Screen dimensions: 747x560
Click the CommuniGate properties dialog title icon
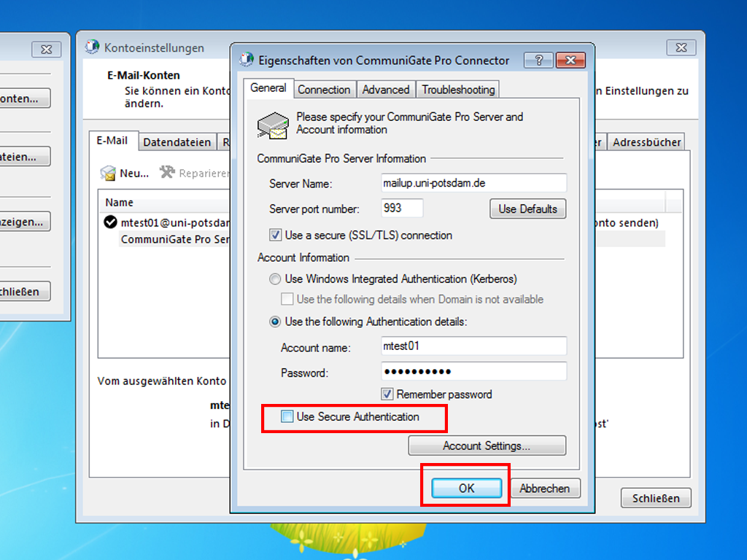pyautogui.click(x=247, y=60)
